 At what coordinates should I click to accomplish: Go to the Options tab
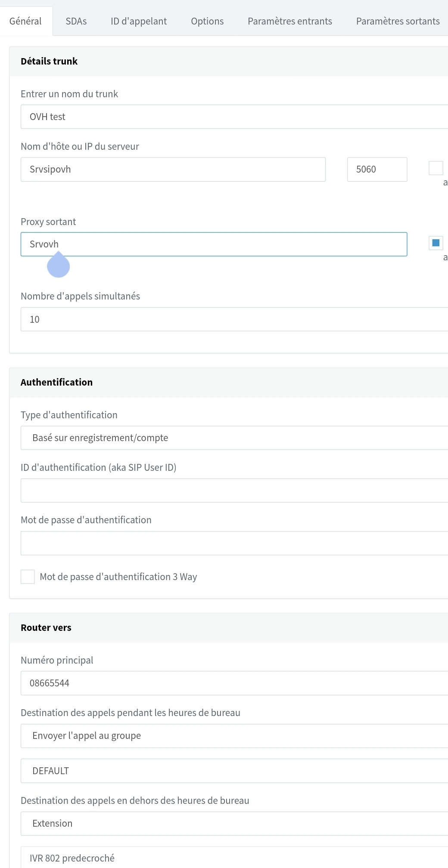pos(207,21)
